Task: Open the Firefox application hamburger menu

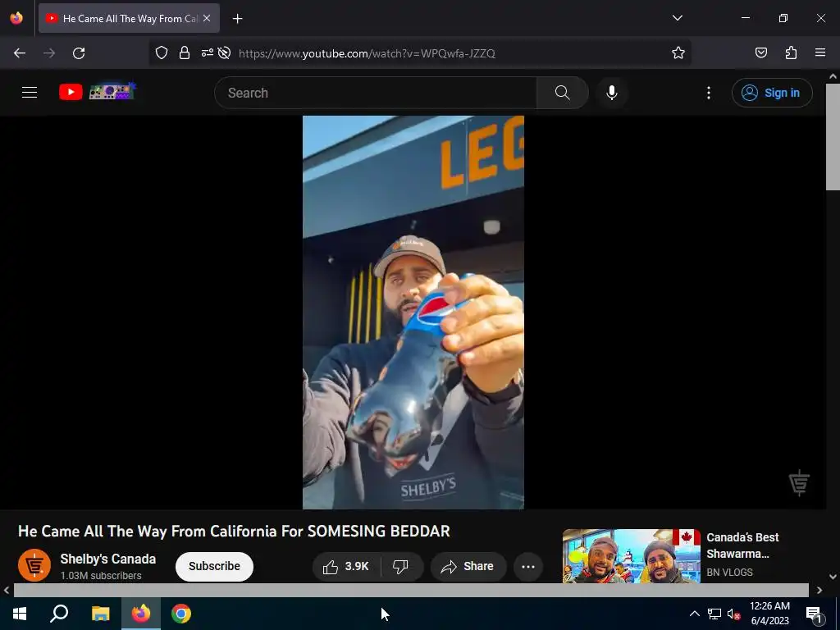Action: 820,52
